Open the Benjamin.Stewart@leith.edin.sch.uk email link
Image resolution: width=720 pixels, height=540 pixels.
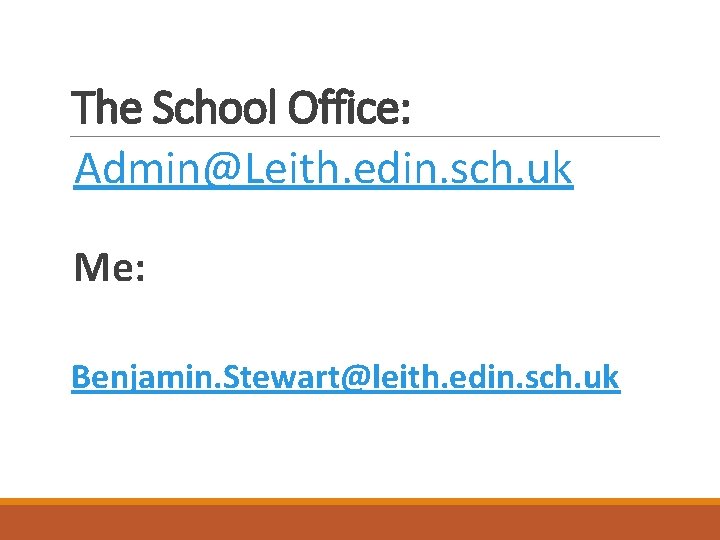click(x=345, y=378)
